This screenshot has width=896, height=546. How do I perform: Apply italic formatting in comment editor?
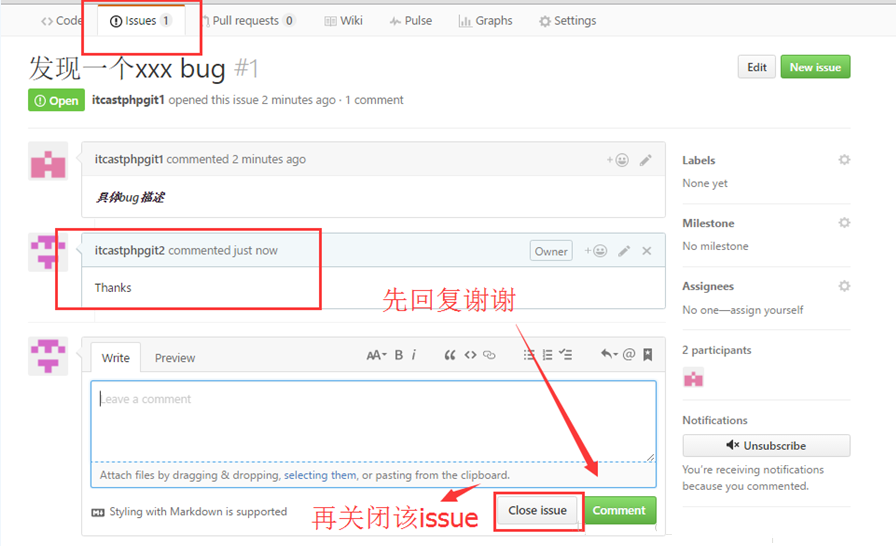click(414, 355)
